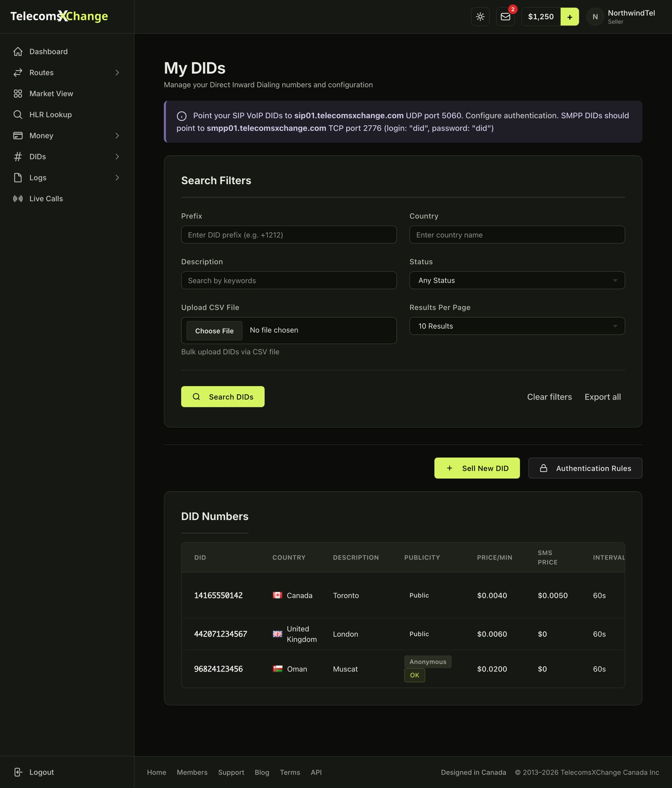Click the Choose File button
This screenshot has height=788, width=672.
tap(214, 331)
